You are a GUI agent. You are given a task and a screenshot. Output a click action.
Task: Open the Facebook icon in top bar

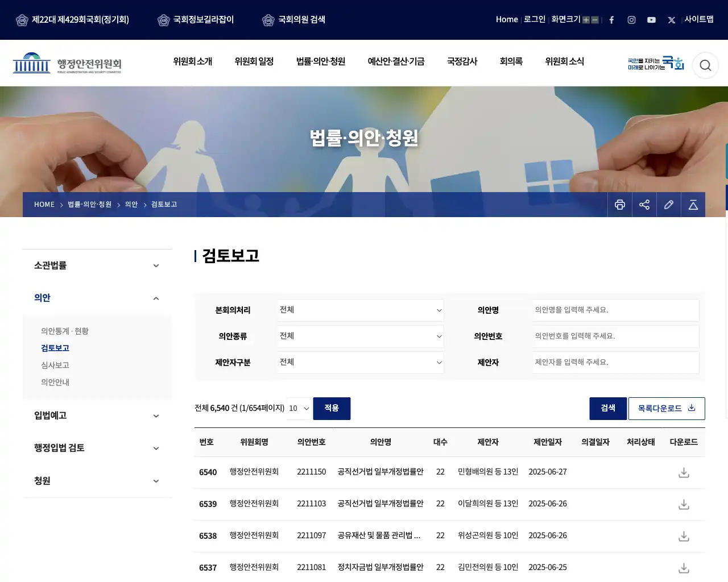click(611, 20)
